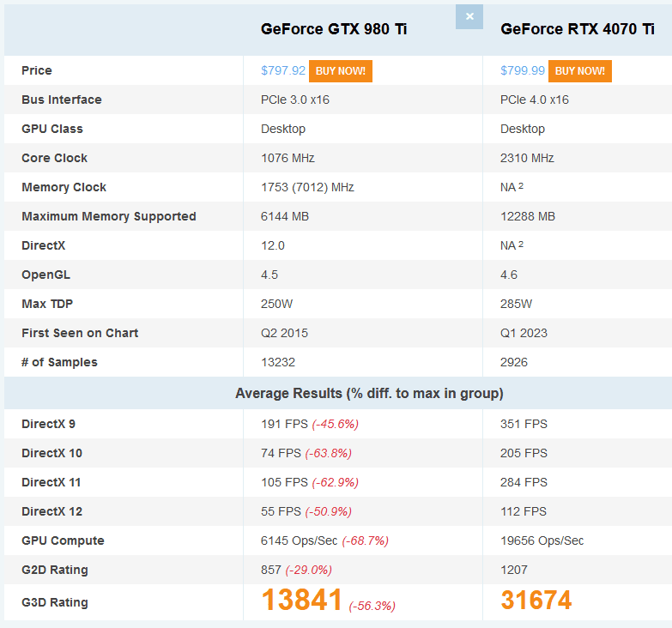
Task: Click PCIe 3.0 x16 value
Action: (x=295, y=100)
